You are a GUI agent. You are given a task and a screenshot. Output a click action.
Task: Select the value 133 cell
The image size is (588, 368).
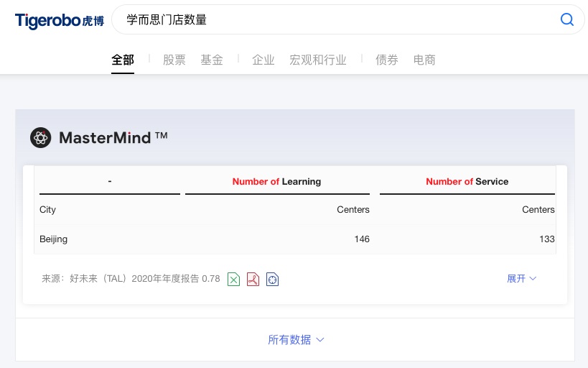coord(547,239)
